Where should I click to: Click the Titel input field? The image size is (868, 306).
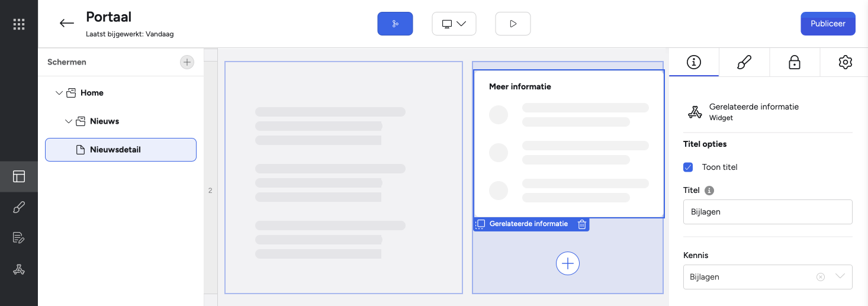[767, 212]
